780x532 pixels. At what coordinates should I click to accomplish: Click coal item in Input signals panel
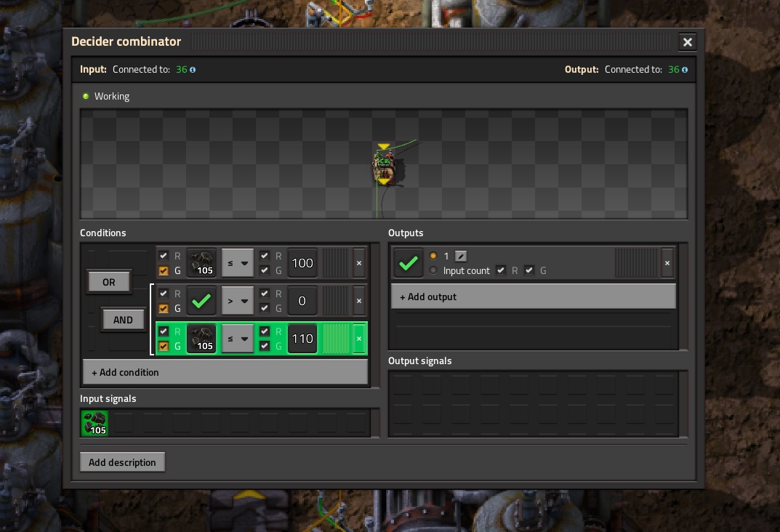95,423
